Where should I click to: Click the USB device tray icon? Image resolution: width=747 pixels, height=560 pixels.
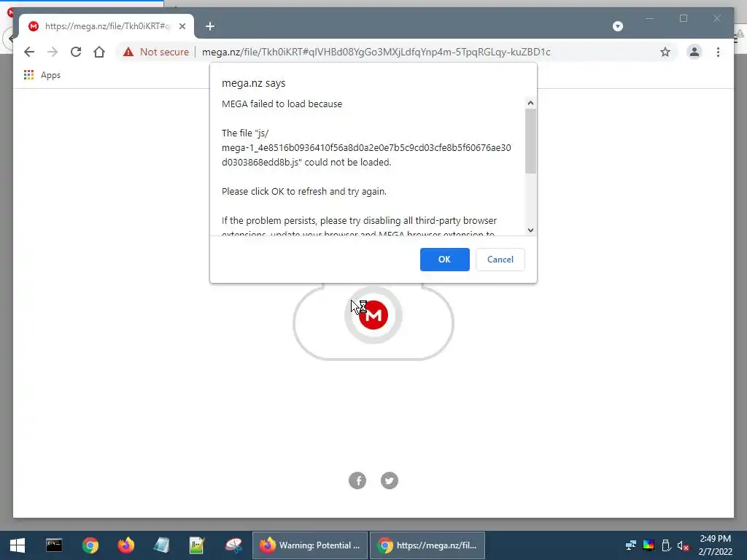pyautogui.click(x=667, y=545)
